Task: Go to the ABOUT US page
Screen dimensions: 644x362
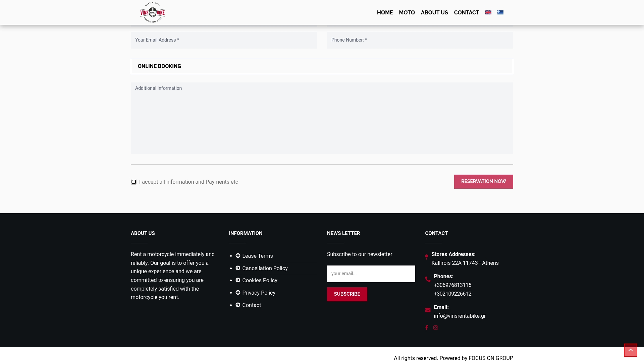Action: click(x=434, y=12)
